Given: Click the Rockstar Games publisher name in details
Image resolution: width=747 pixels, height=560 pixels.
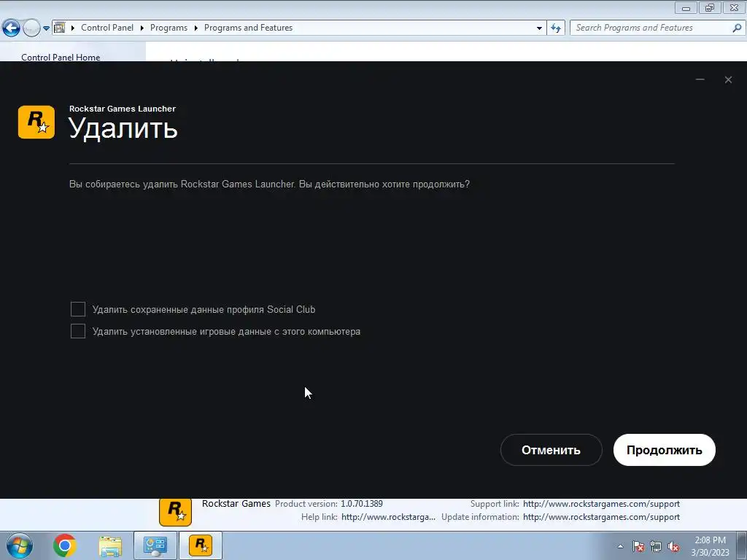Looking at the screenshot, I should (x=236, y=503).
